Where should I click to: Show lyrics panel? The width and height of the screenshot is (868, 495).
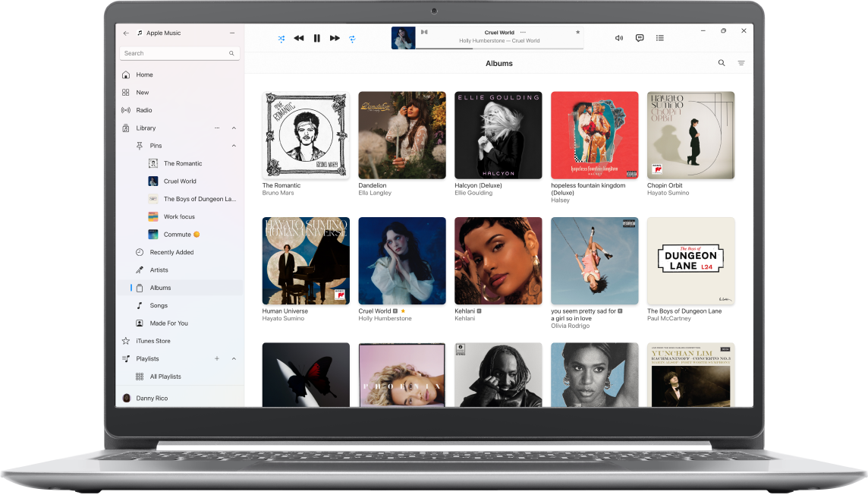640,38
